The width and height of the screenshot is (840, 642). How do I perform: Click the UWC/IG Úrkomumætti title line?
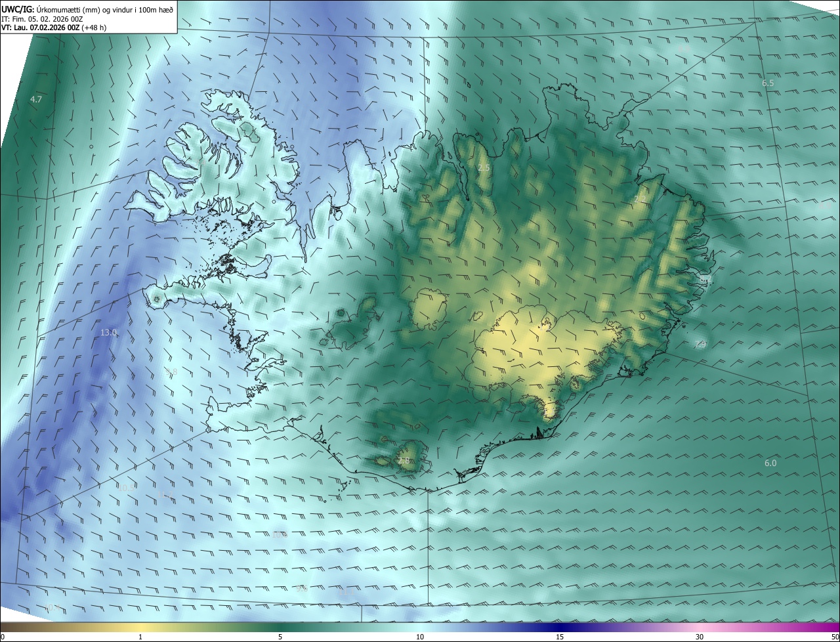[87, 9]
